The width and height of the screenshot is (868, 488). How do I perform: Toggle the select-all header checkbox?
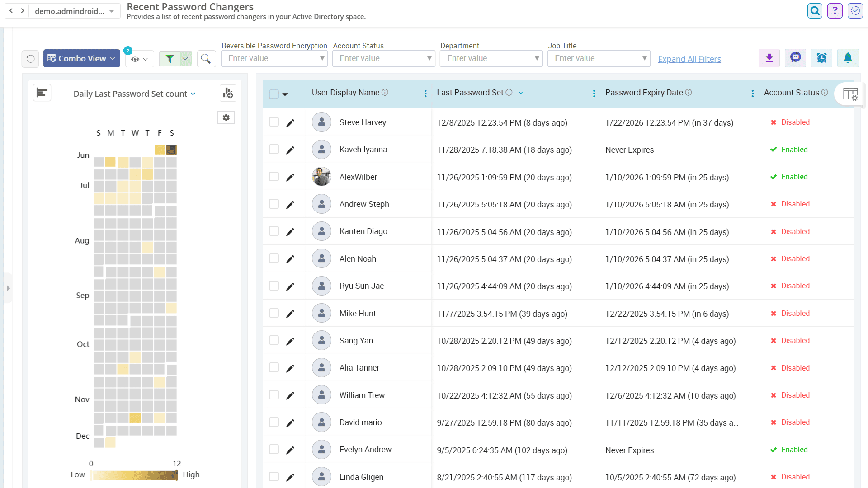coord(274,94)
